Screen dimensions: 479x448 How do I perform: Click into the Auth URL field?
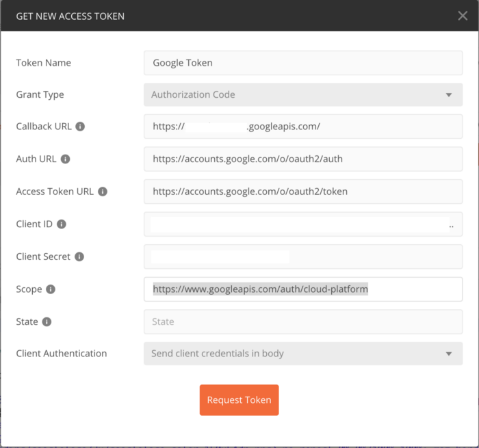tap(303, 159)
